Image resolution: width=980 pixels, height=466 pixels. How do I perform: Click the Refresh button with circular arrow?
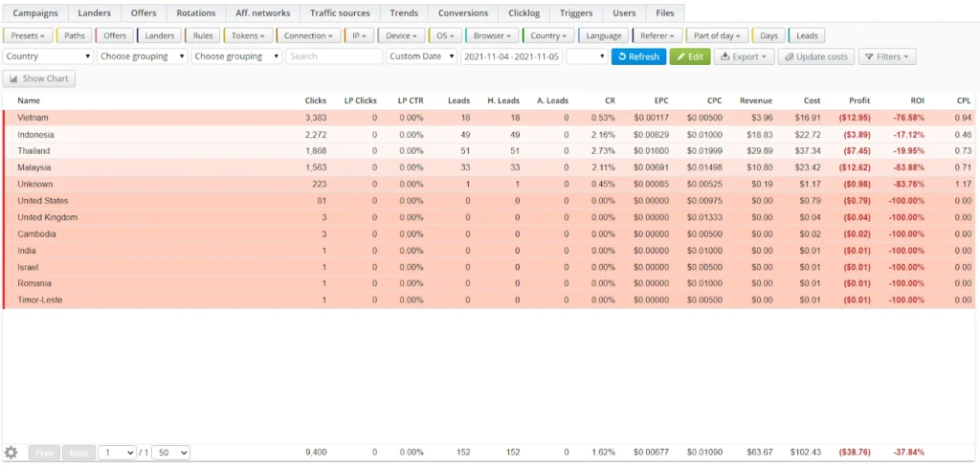[638, 56]
